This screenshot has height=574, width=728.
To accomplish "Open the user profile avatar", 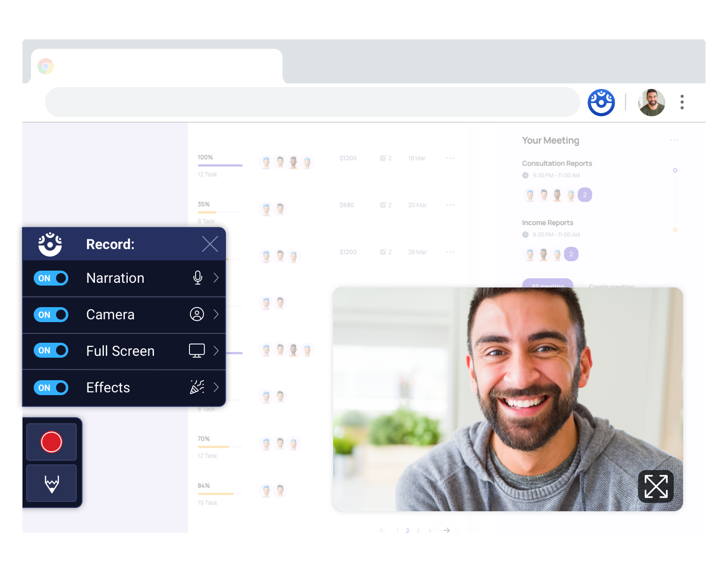I will (x=651, y=102).
